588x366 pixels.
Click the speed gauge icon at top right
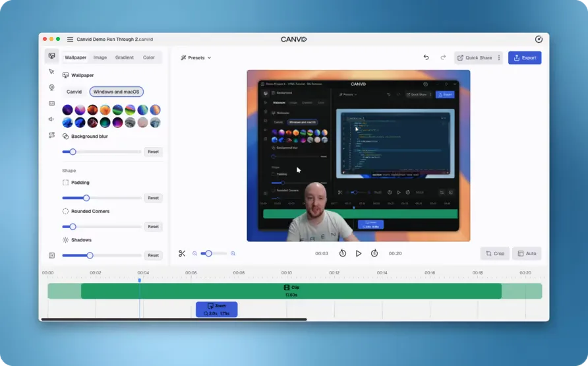pyautogui.click(x=539, y=40)
